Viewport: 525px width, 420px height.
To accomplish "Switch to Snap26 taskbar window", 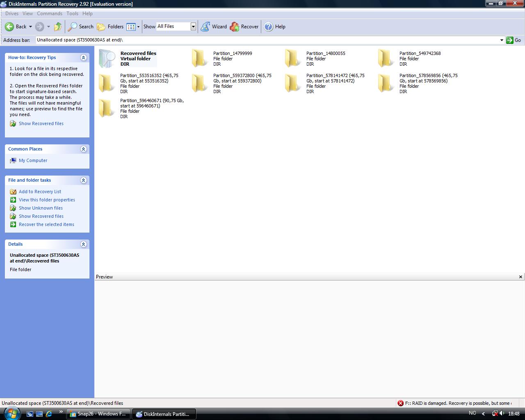I will pyautogui.click(x=98, y=414).
